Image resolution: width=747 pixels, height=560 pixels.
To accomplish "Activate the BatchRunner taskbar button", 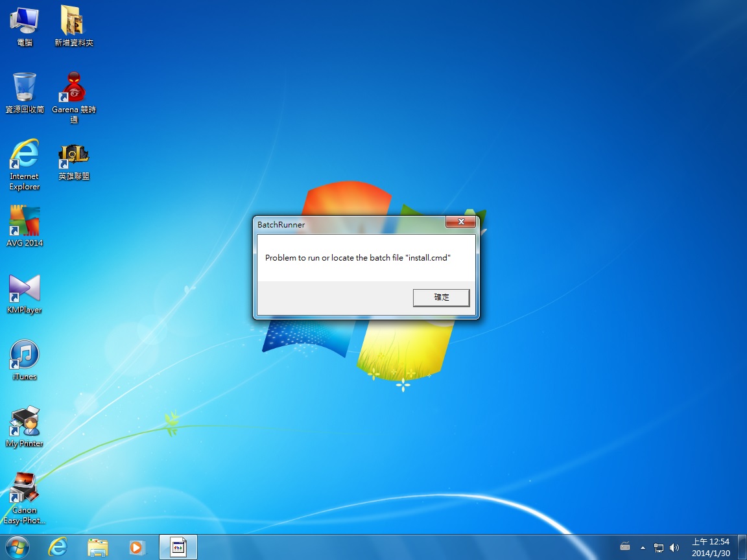I will pos(178,547).
